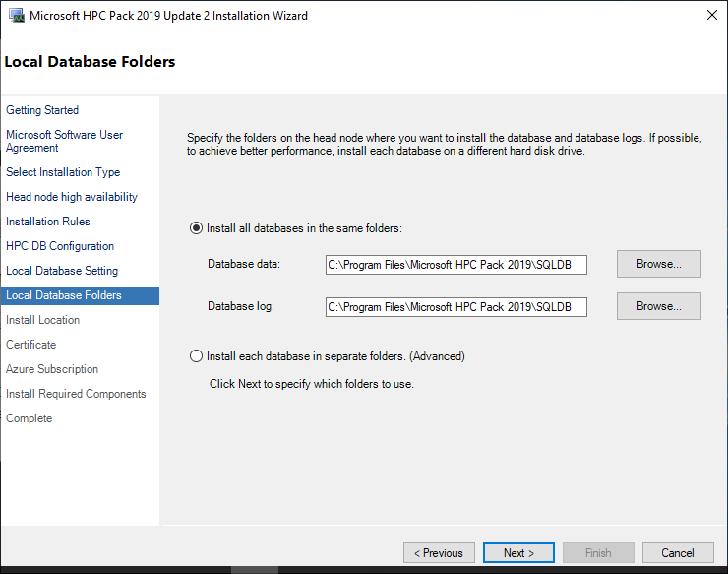Click the Install Location step label
The width and height of the screenshot is (728, 574).
tap(42, 320)
